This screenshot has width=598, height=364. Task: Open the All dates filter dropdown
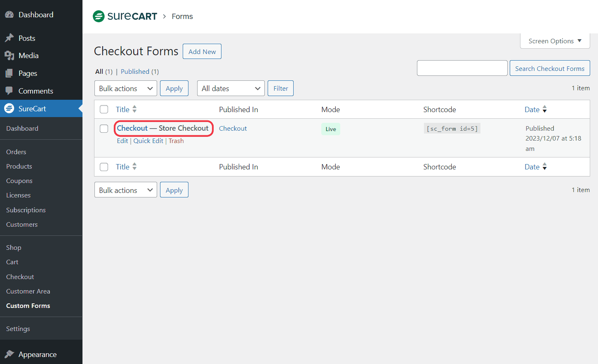(231, 89)
